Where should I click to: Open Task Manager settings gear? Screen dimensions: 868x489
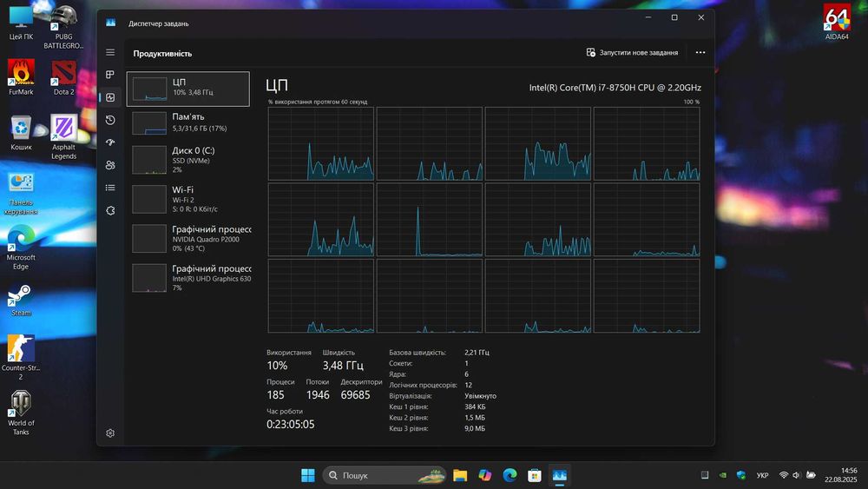click(x=110, y=433)
